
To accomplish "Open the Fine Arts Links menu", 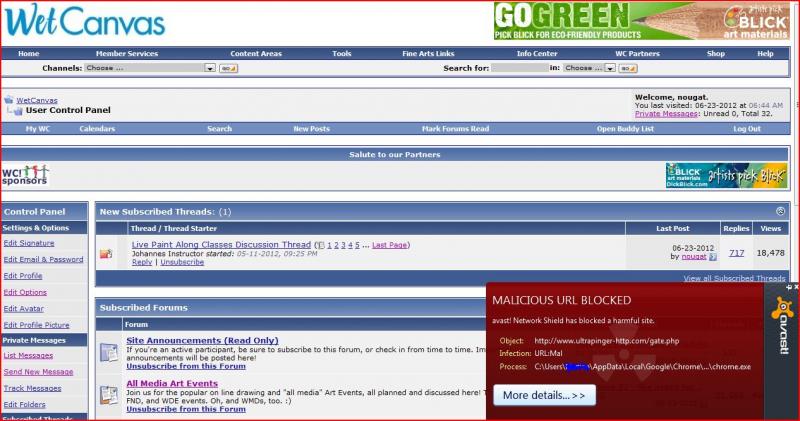I will tap(428, 54).
